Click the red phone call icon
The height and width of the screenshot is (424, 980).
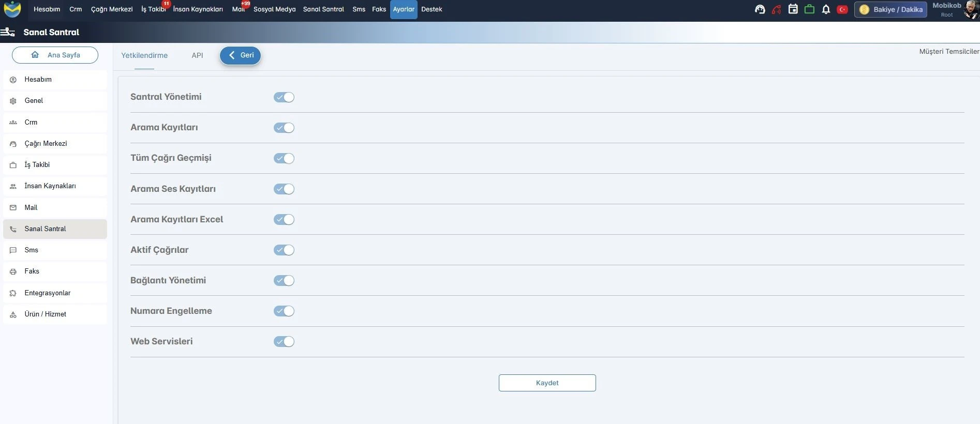coord(776,9)
